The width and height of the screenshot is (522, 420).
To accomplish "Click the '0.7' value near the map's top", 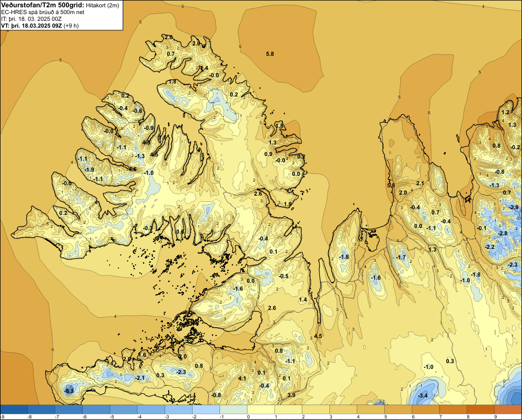I will tap(171, 54).
